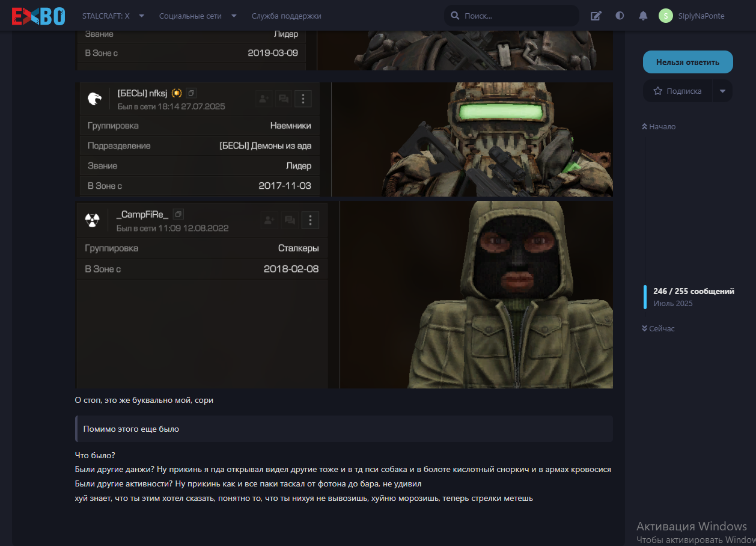Click the date 2018-02-08 in _CampFiRe_ card

[291, 269]
